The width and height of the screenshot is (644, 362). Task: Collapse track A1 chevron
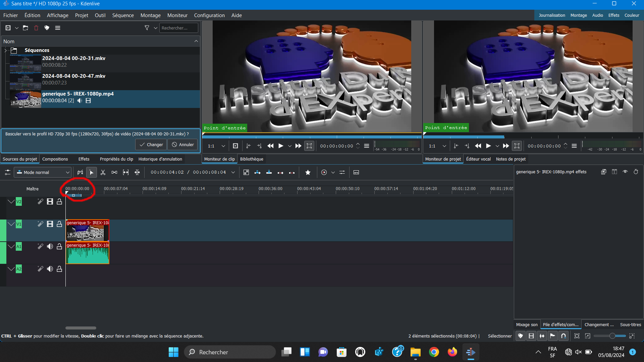pos(11,246)
